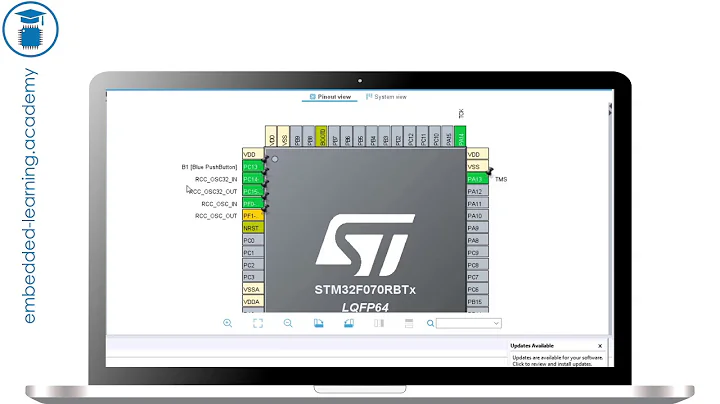Image resolution: width=720 pixels, height=404 pixels.
Task: Zoom in on the pinout
Action: (227, 323)
